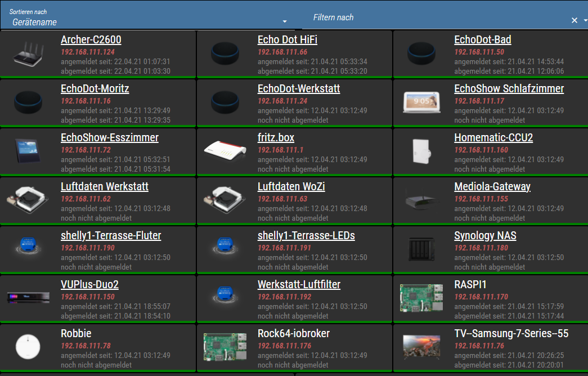Open the Luftdaten Werkstatt link
Screen dimensions: 588x376
(x=105, y=186)
